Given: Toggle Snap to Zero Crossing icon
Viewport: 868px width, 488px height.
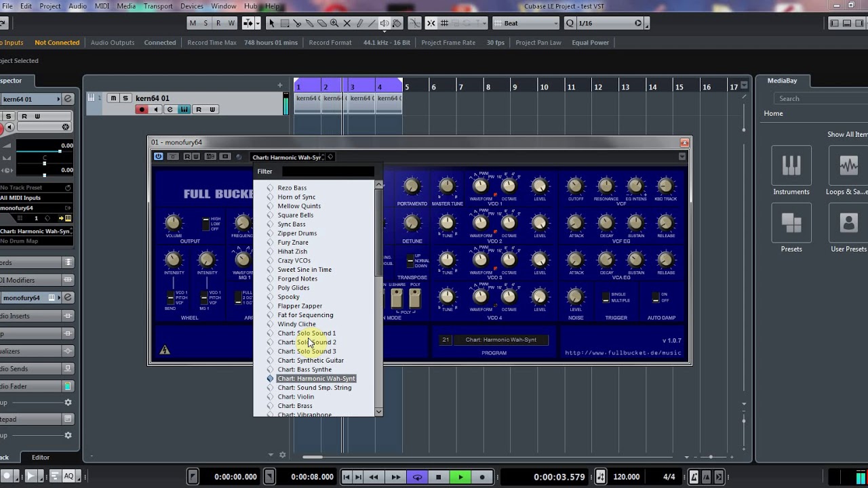Looking at the screenshot, I should click(x=414, y=23).
